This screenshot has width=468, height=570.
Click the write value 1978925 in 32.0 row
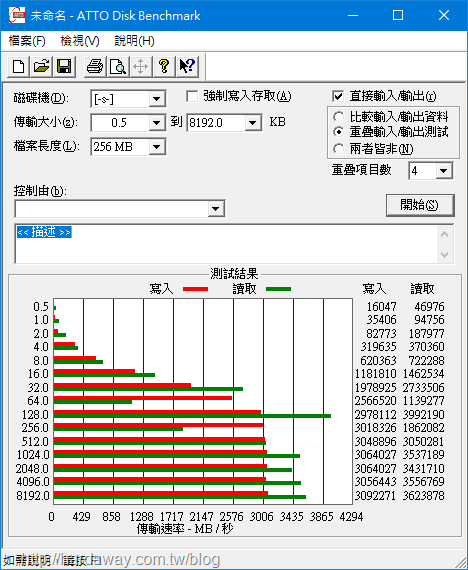tap(375, 388)
